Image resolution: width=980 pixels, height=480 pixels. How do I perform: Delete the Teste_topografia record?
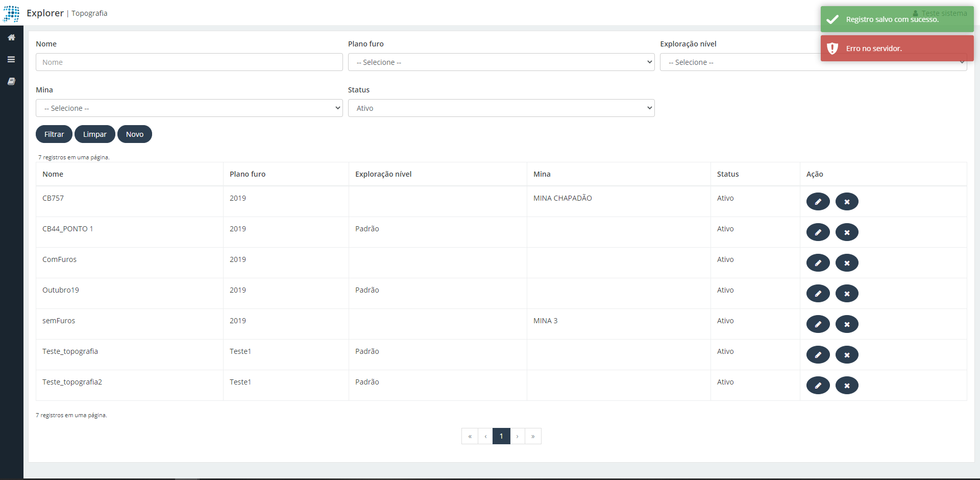point(847,355)
